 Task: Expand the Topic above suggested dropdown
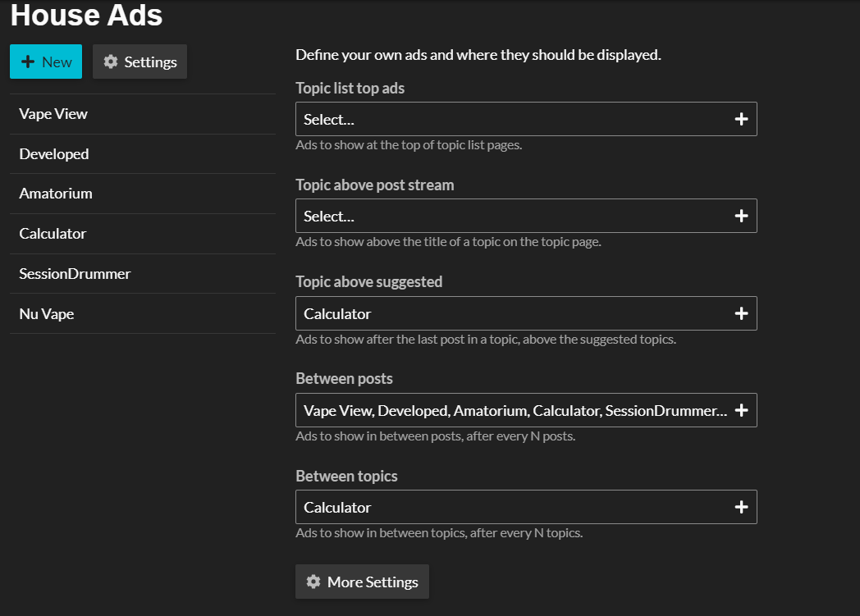tap(526, 313)
